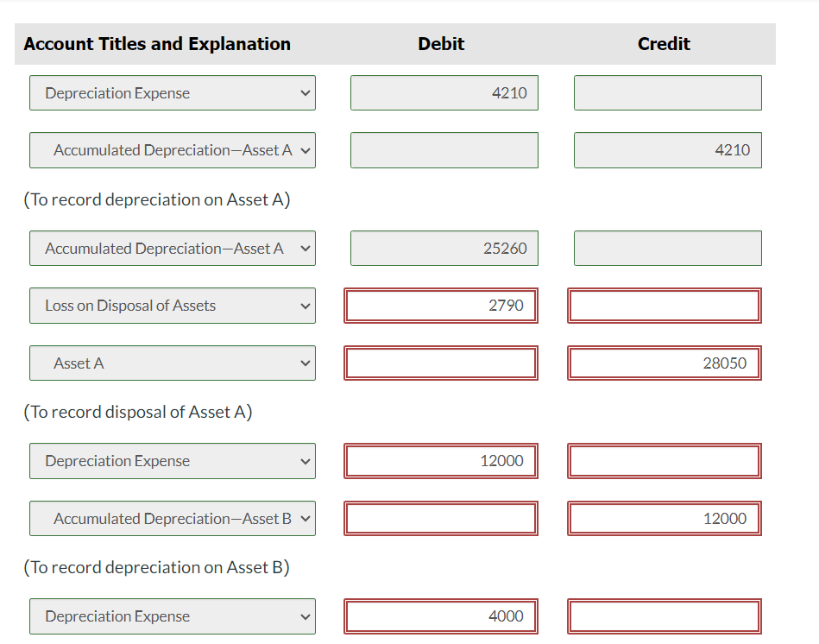Screen dimensions: 819x644
Task: Open the Accumulated Depreciation—Asset B dropdown
Action: click(173, 519)
